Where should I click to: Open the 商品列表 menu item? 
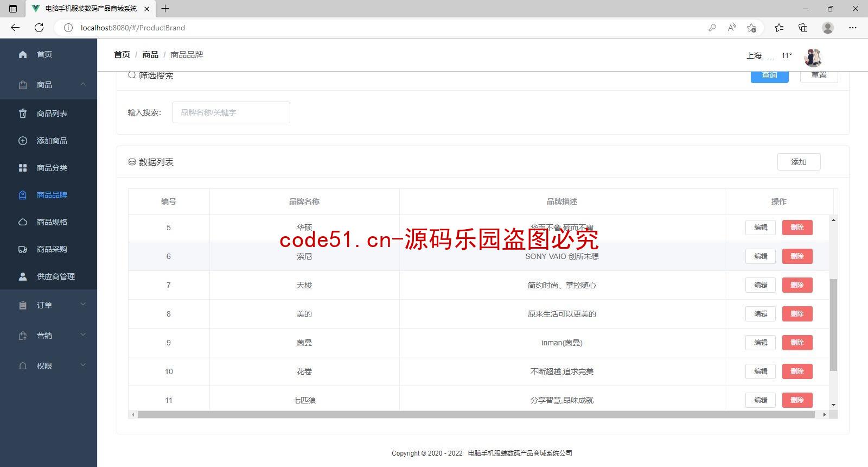click(48, 113)
